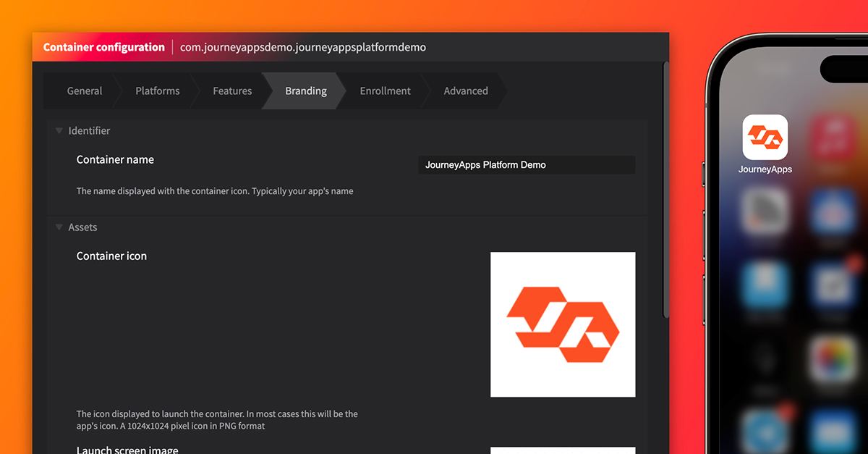Click the container name description text
Viewport: 868px width, 454px height.
tap(215, 191)
